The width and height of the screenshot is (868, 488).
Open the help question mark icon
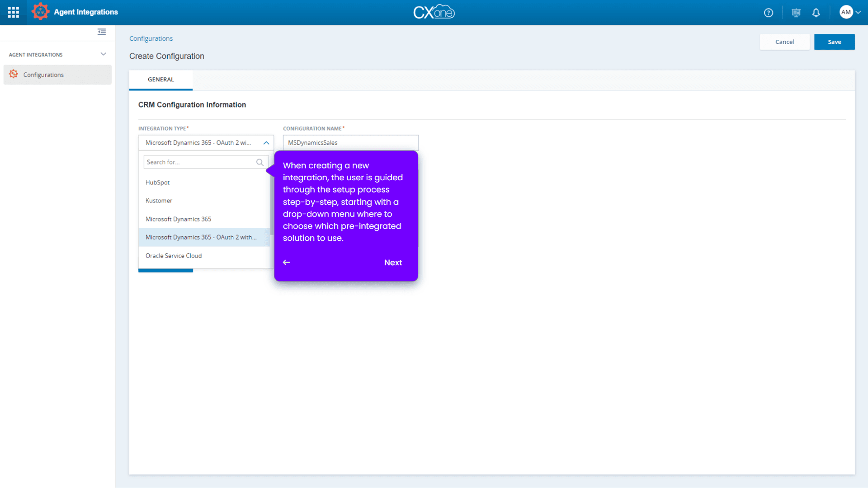(x=769, y=13)
